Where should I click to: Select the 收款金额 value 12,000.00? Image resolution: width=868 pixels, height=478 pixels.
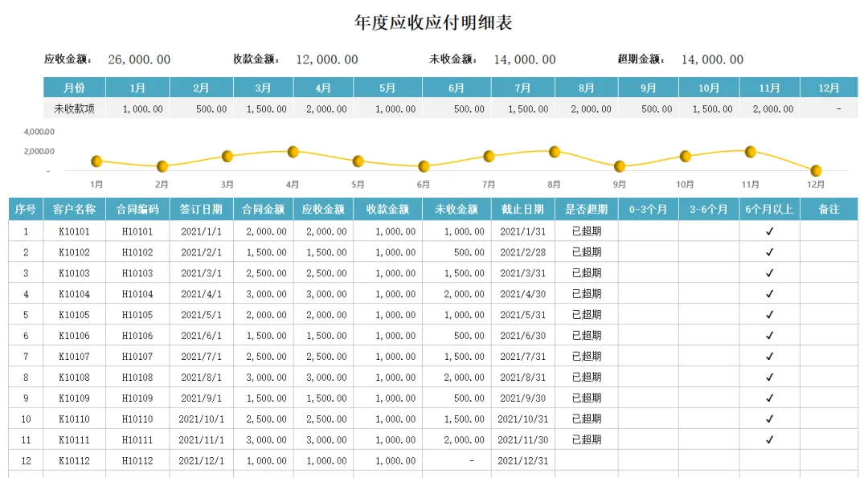[326, 59]
